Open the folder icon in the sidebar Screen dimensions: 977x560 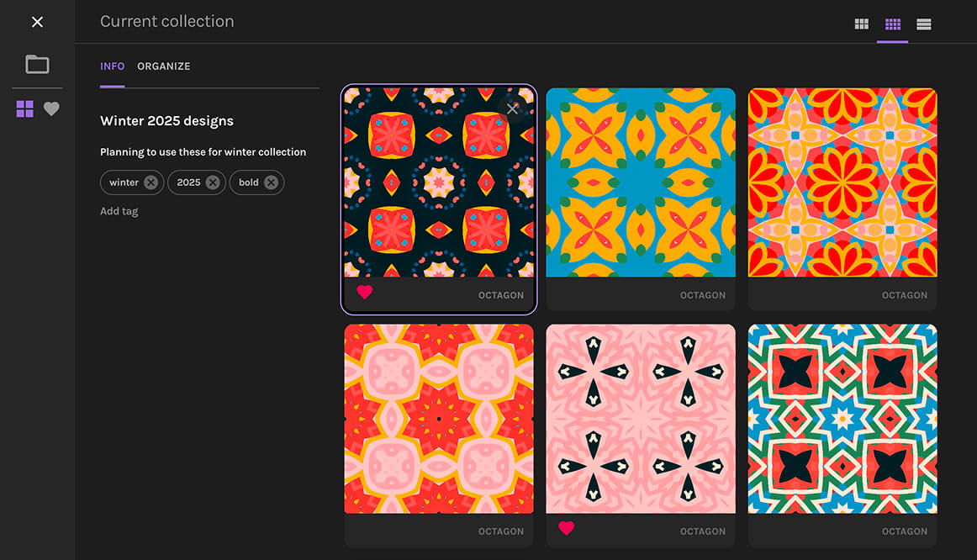[37, 64]
